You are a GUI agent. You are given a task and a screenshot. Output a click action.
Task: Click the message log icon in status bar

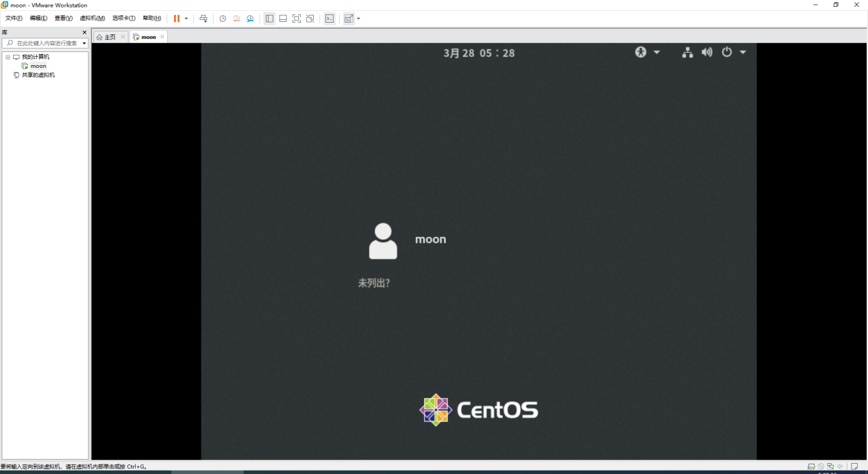tap(854, 466)
